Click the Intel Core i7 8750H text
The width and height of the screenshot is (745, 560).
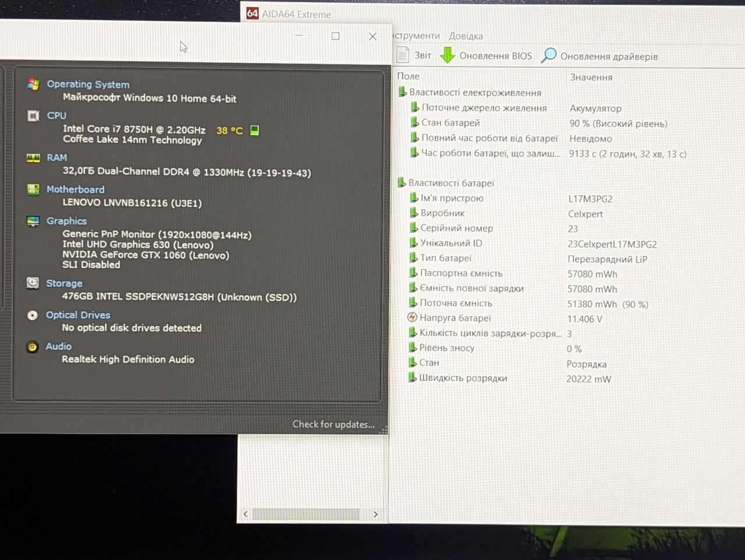134,129
